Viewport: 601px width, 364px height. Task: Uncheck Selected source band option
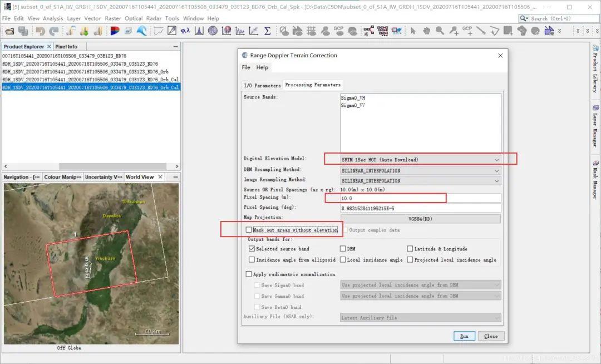[252, 249]
